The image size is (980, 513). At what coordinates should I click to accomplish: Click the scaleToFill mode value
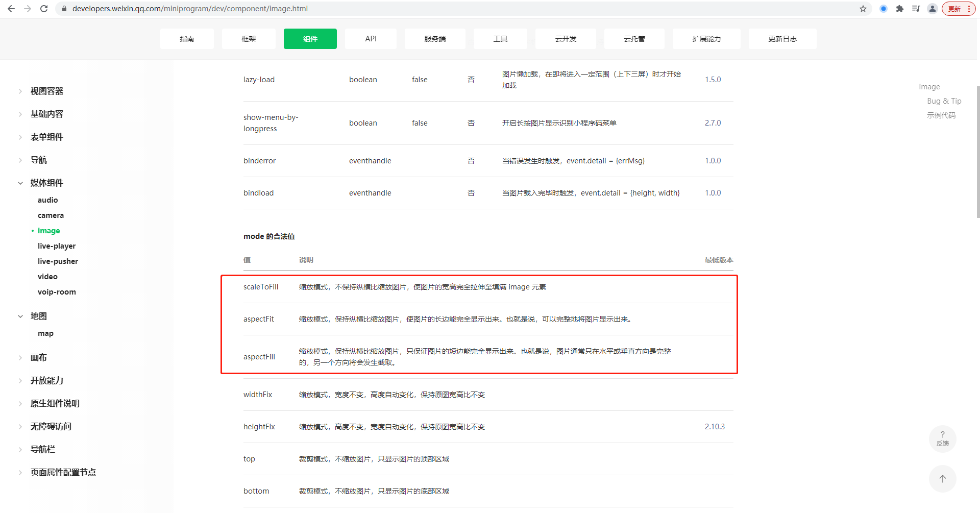coord(261,287)
